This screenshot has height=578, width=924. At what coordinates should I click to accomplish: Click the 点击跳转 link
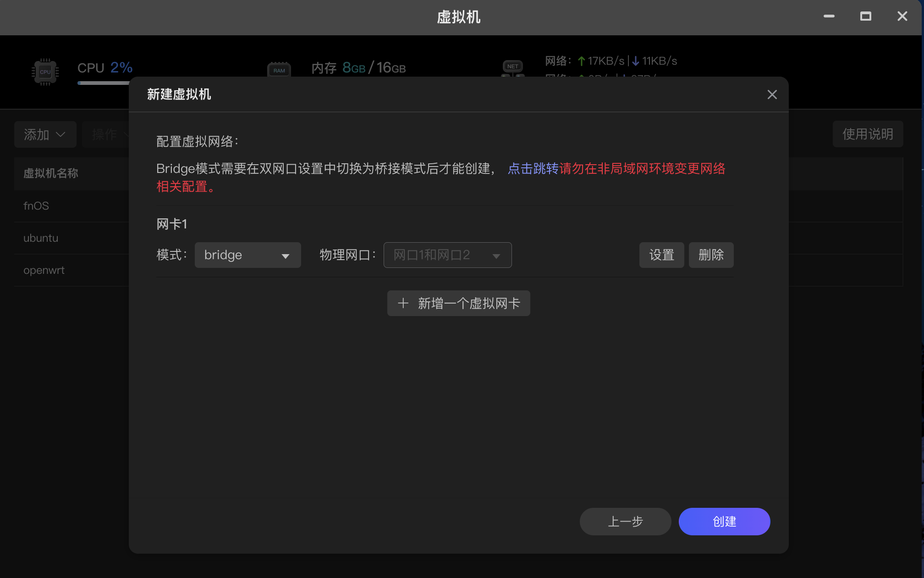(533, 169)
